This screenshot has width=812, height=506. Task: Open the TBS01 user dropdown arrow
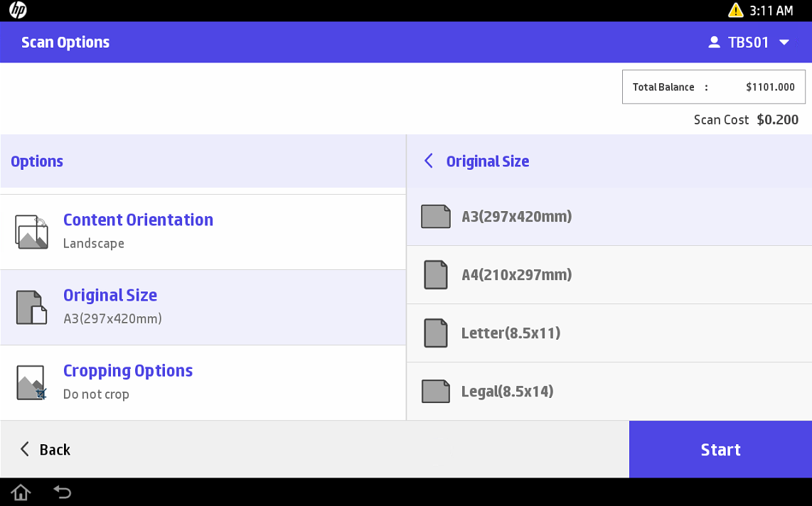784,43
